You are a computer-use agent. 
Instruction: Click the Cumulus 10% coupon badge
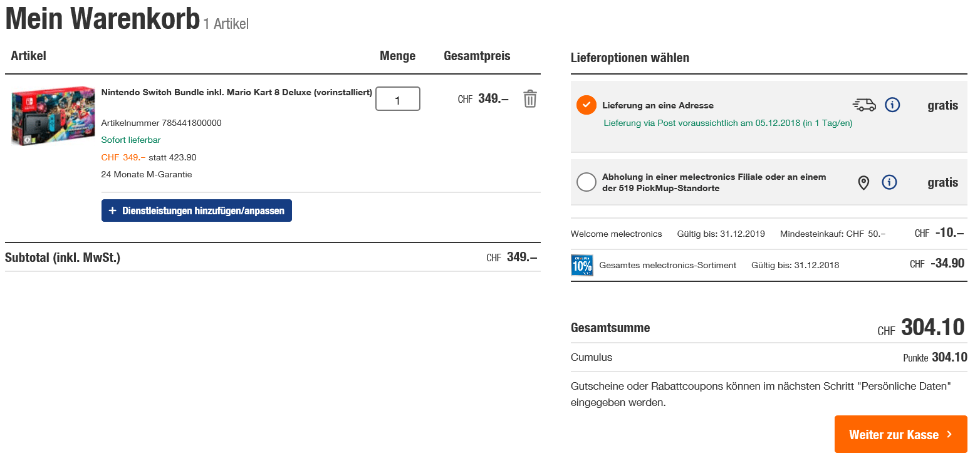coord(582,265)
